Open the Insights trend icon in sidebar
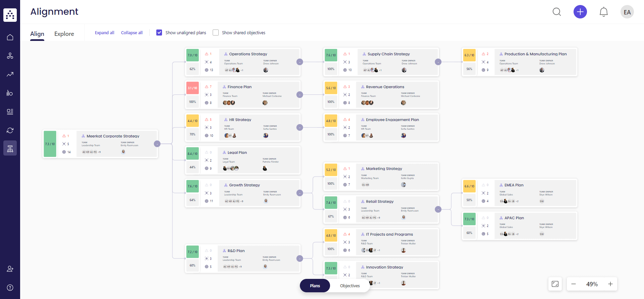 [10, 74]
